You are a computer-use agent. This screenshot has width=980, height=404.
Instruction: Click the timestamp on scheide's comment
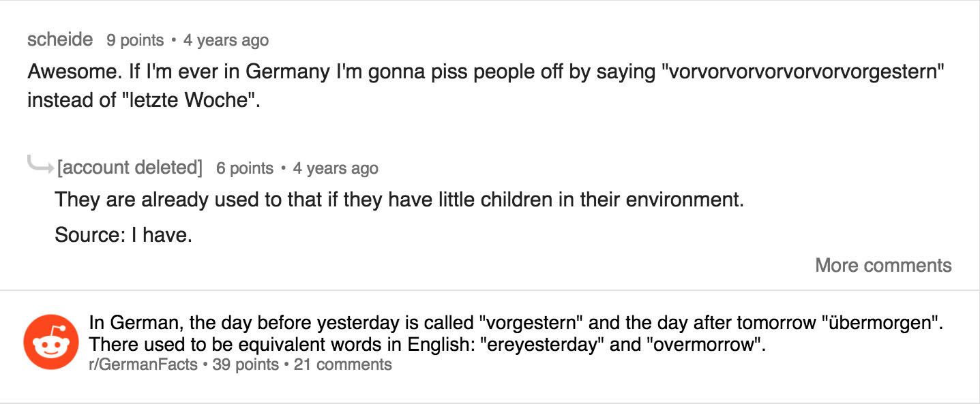click(226, 40)
